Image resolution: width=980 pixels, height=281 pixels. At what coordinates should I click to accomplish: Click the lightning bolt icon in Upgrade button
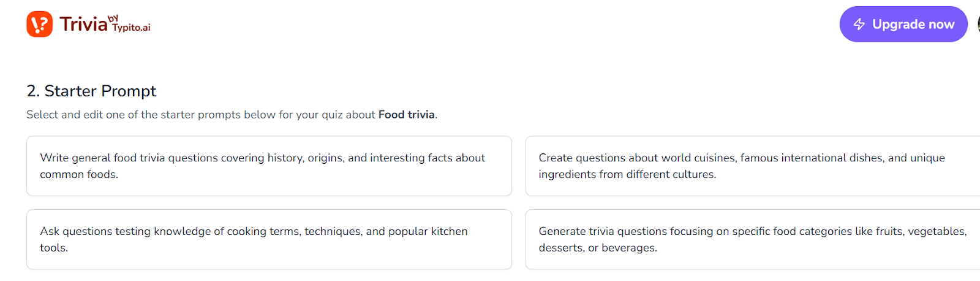tap(859, 25)
